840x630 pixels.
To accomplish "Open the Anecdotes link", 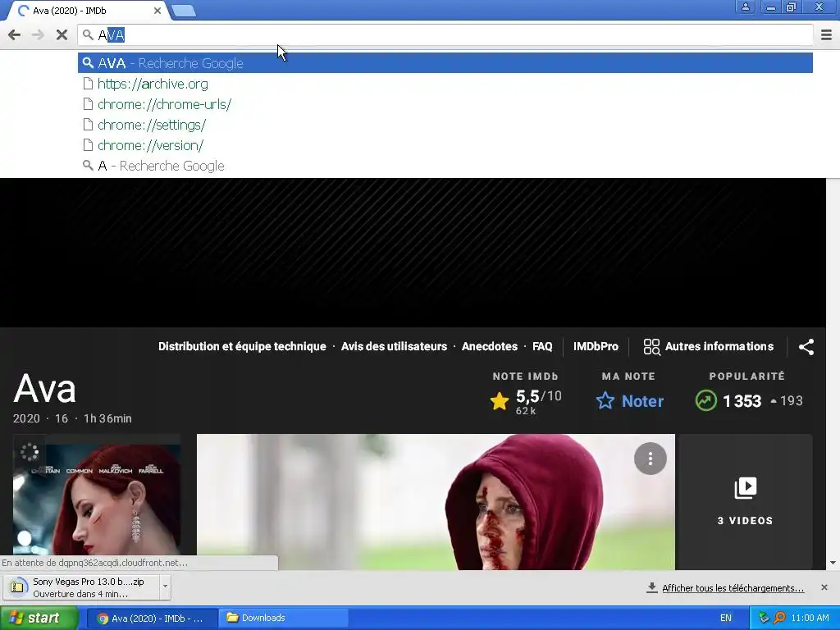I will pos(490,347).
